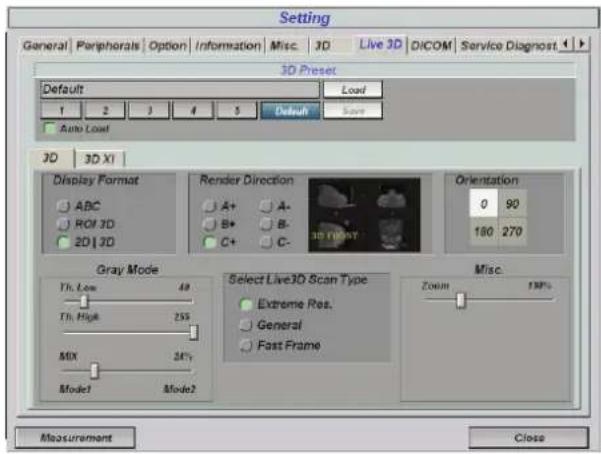601x454 pixels.
Task: Open the Service Diagnostic tab
Action: pyautogui.click(x=509, y=46)
